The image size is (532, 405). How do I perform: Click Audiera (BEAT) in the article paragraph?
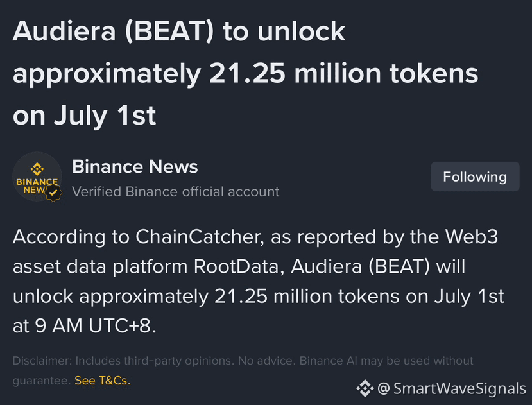tap(360, 266)
